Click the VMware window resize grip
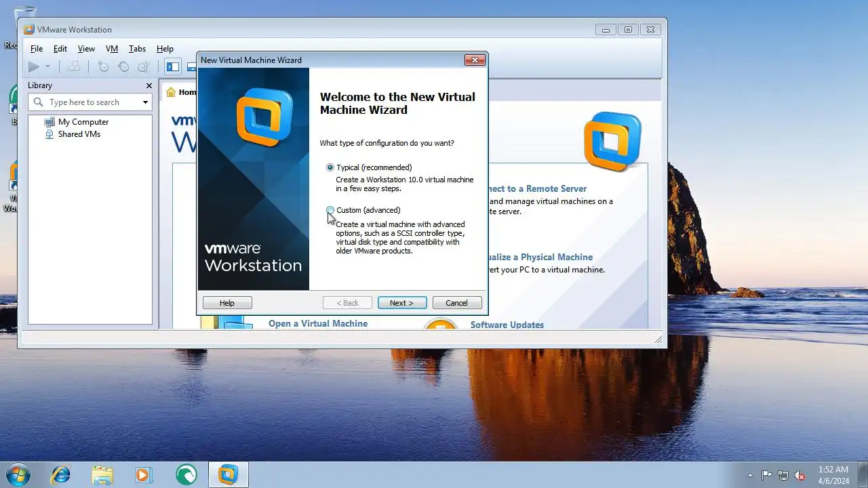Viewport: 868px width, 488px height. click(658, 339)
